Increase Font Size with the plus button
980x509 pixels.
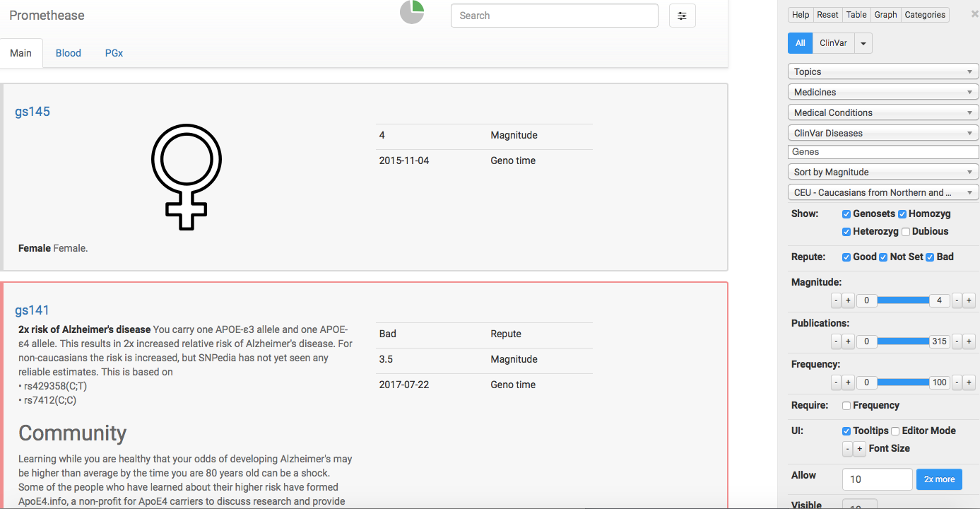pyautogui.click(x=860, y=449)
